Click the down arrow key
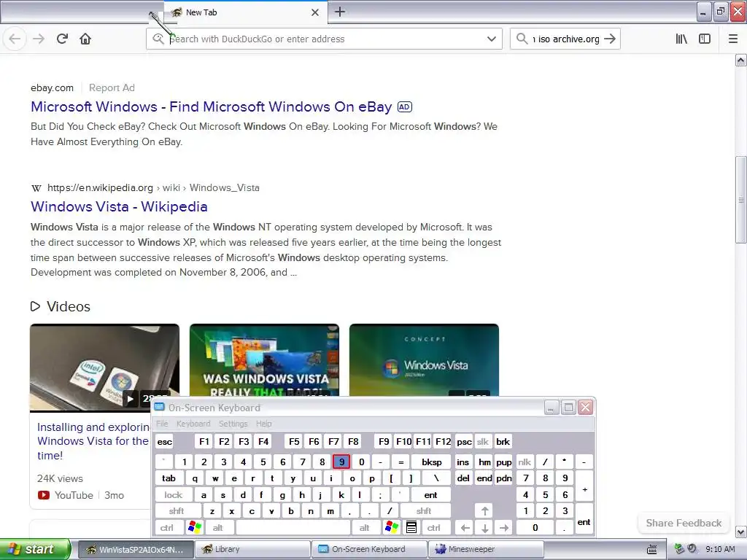The width and height of the screenshot is (747, 560). 484,528
